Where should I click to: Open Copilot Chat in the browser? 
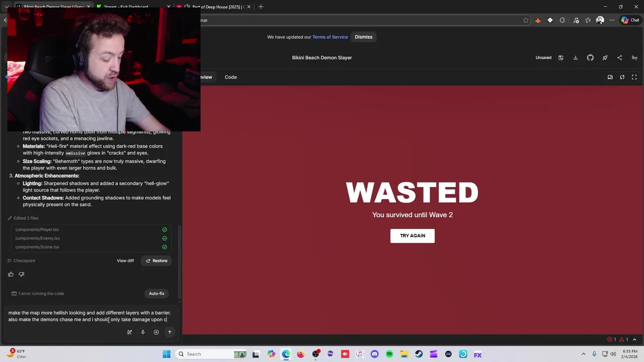point(630,20)
